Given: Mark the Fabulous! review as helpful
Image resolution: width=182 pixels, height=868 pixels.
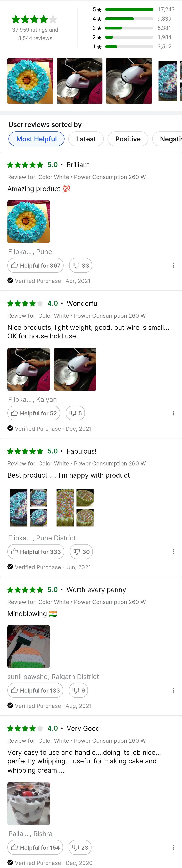Looking at the screenshot, I should [x=36, y=552].
